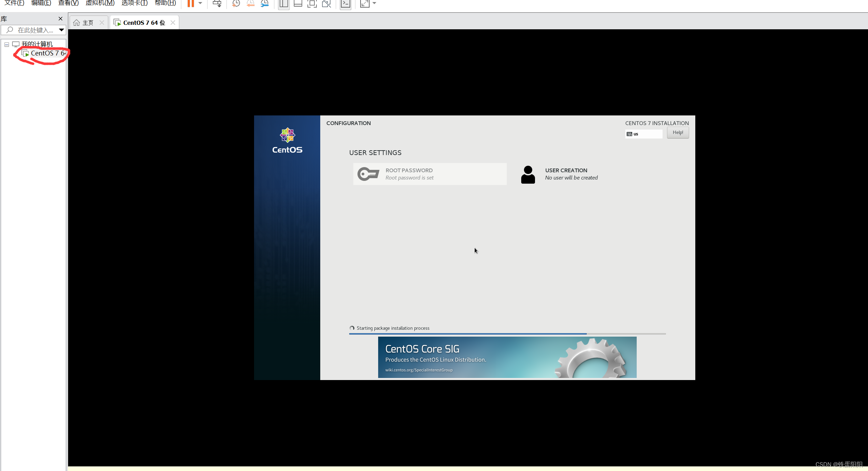Open USER CREATION settings
Viewport: 868px width, 471px height.
coord(565,174)
